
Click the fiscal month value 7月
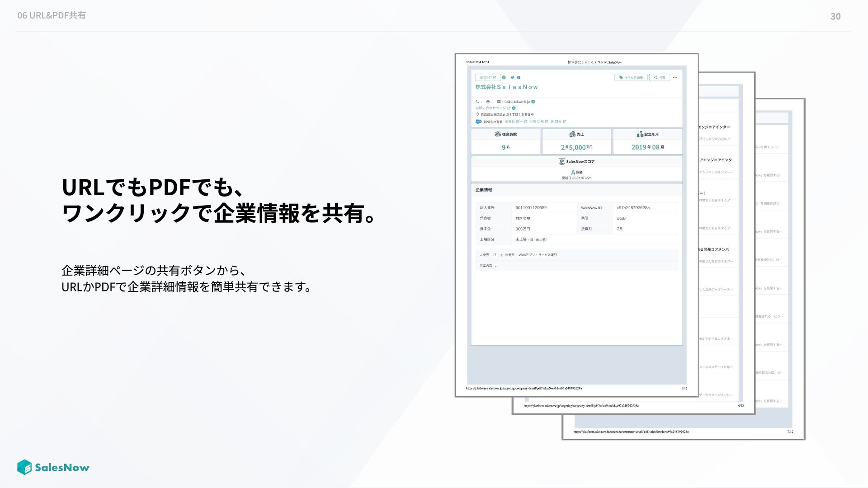pyautogui.click(x=620, y=229)
